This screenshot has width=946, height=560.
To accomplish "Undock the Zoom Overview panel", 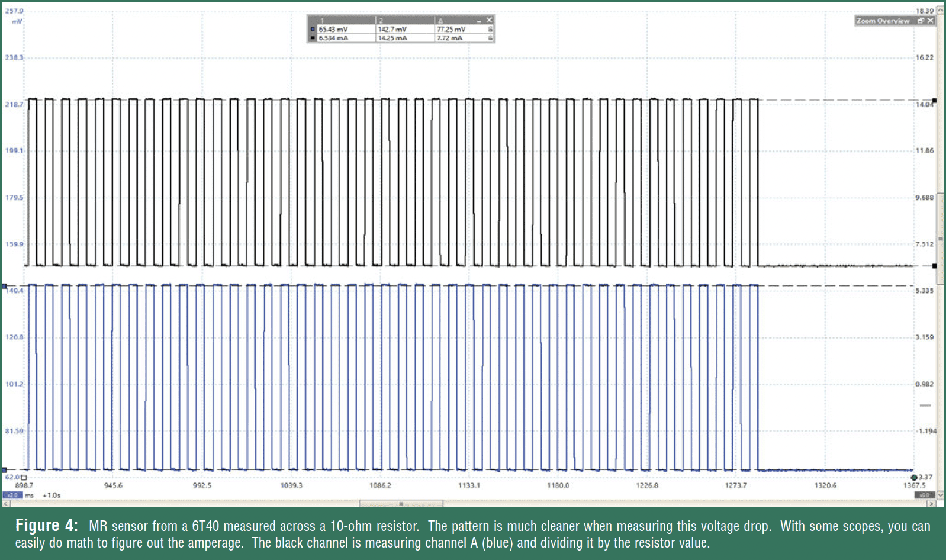I will click(921, 21).
